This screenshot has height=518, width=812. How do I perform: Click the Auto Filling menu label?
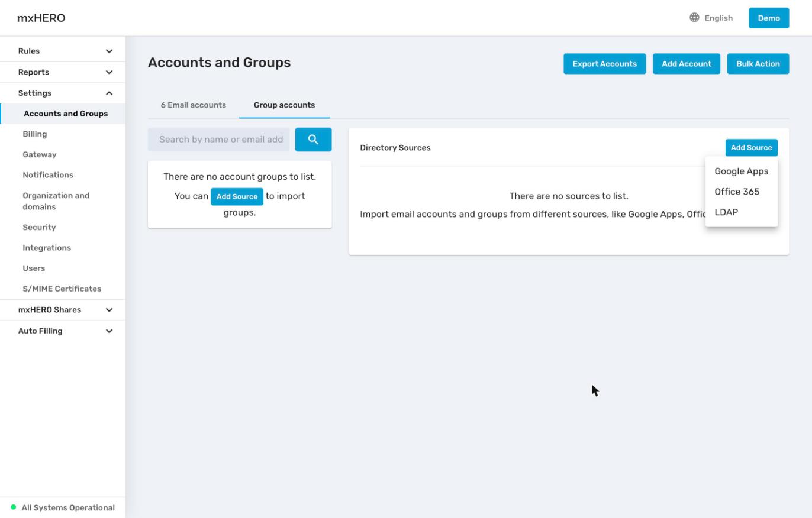pyautogui.click(x=40, y=331)
